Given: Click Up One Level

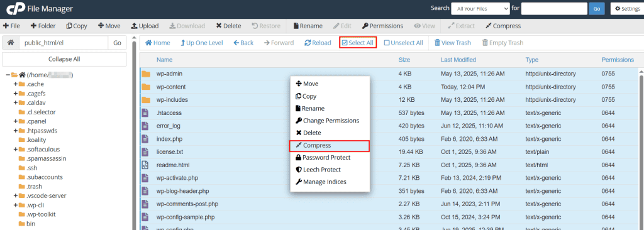Looking at the screenshot, I should pos(202,43).
